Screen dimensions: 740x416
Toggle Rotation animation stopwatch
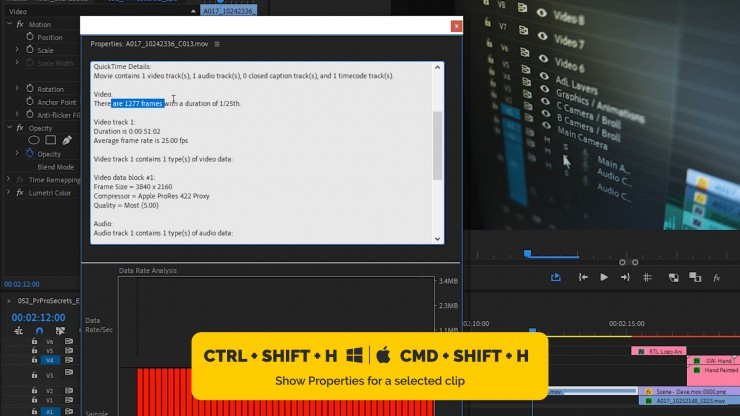pos(30,88)
